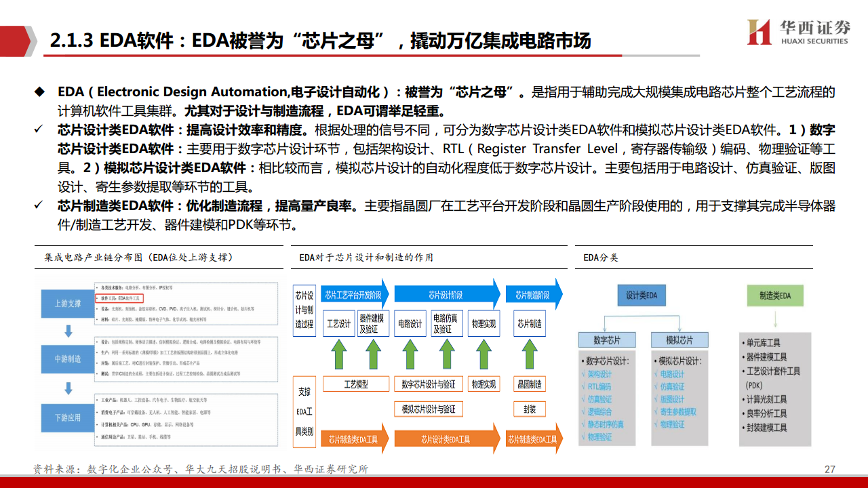Click the 芯片设计与制造过程 label box
This screenshot has height=488, width=868.
[303, 310]
